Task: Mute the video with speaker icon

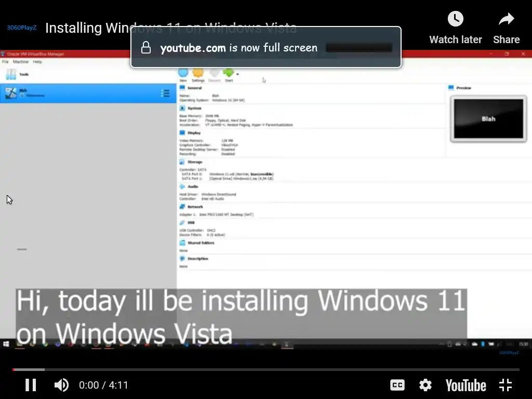Action: click(x=61, y=385)
